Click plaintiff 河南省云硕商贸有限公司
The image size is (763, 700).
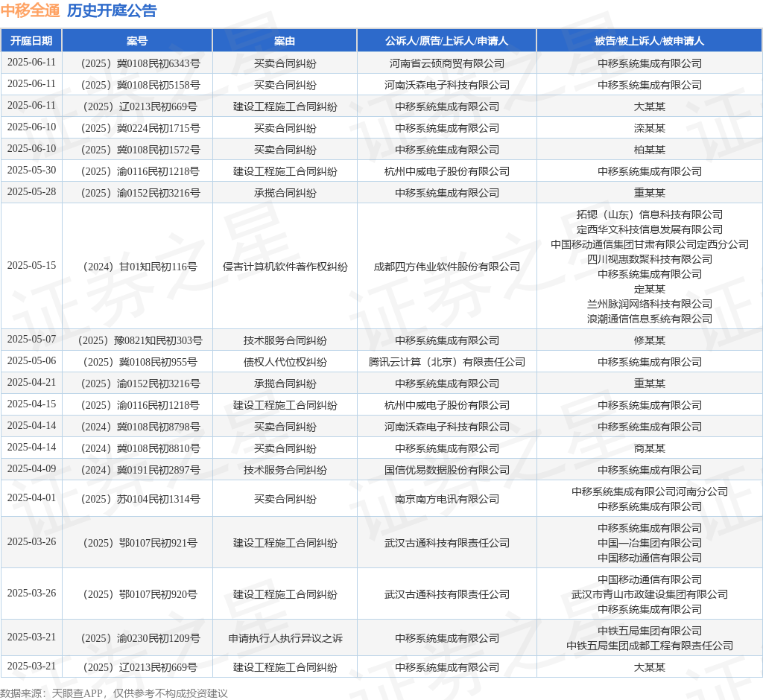click(447, 64)
